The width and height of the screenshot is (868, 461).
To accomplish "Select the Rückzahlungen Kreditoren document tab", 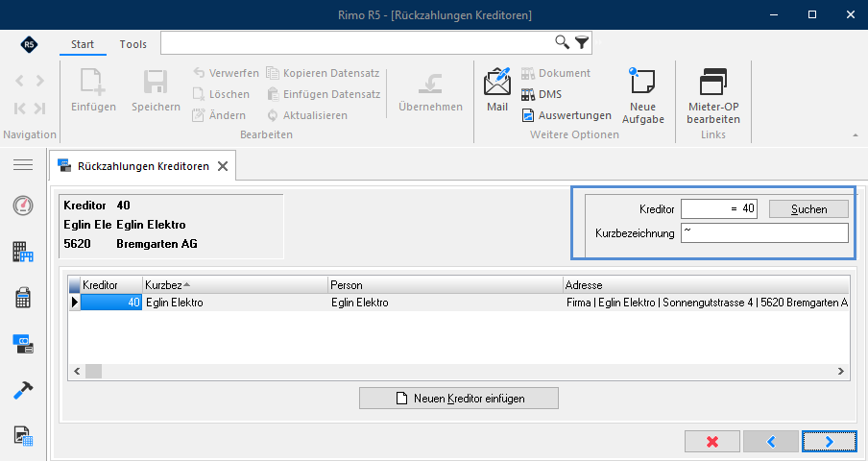I will pos(143,166).
